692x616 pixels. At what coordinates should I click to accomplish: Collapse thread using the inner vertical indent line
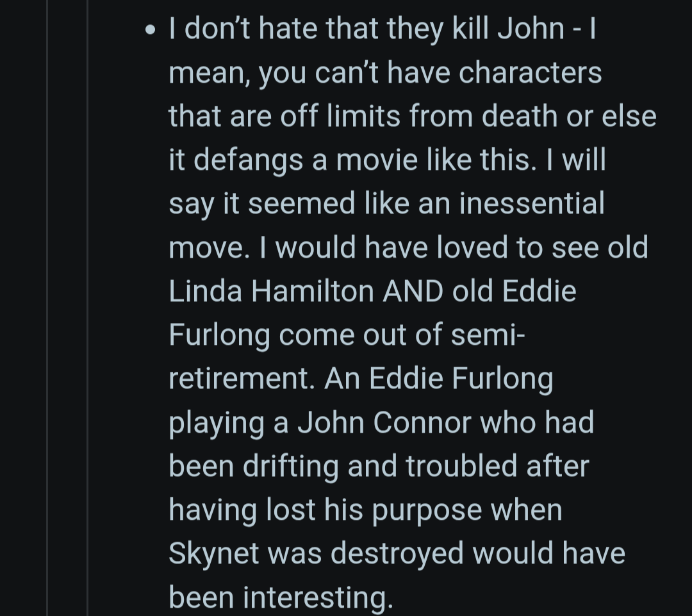click(x=87, y=308)
